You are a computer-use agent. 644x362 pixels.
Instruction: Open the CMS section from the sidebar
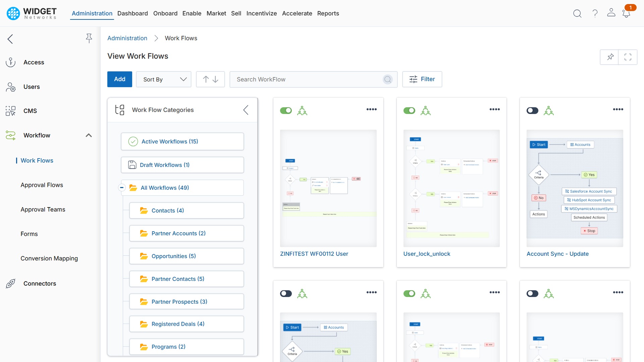coord(10,111)
